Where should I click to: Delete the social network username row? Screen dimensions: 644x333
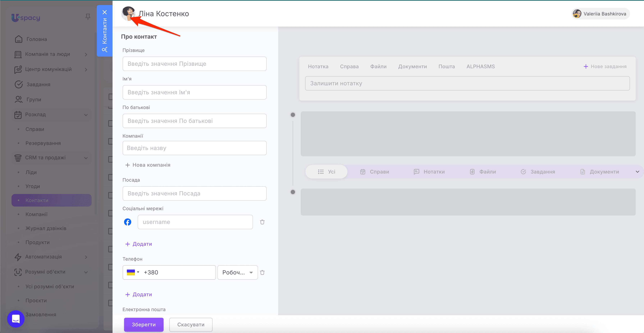(x=262, y=222)
